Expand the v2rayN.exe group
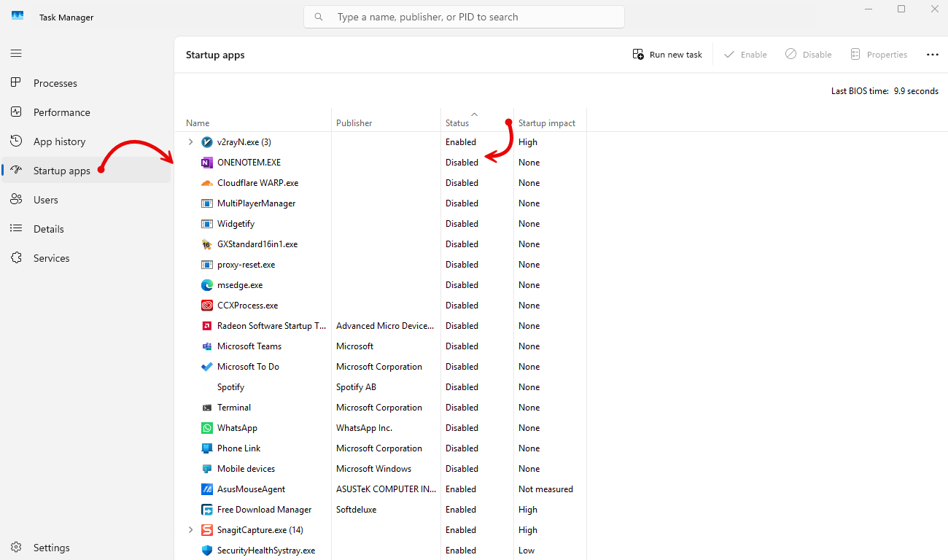948x560 pixels. [x=191, y=142]
